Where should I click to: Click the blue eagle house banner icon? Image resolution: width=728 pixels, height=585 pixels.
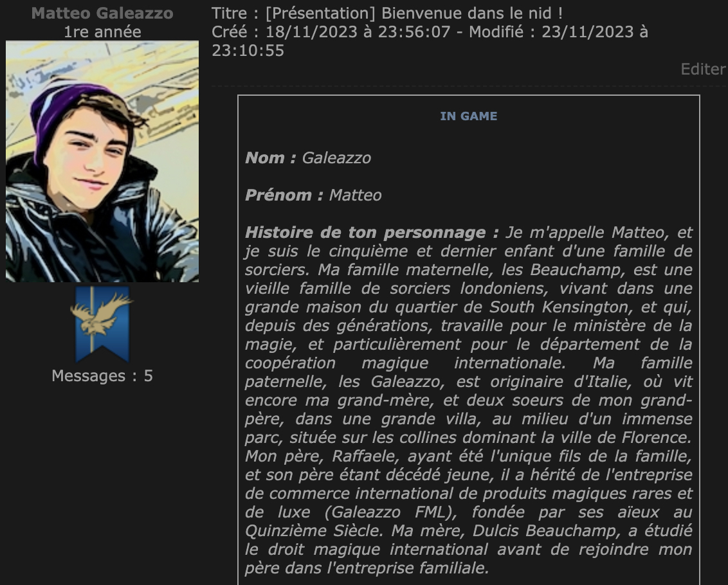click(x=102, y=323)
